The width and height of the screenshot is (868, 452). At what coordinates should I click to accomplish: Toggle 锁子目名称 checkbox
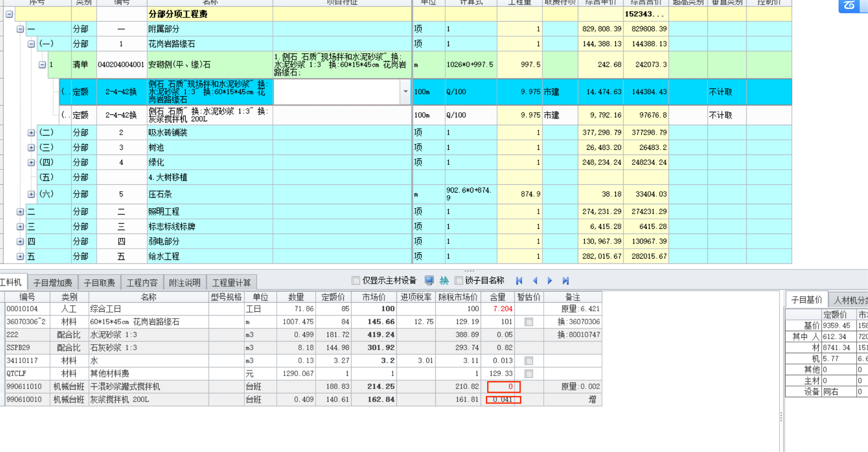459,281
